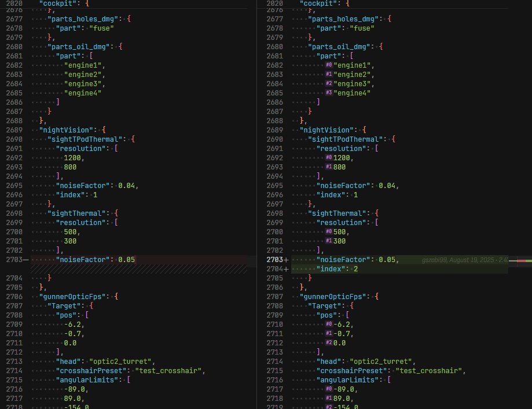
Task: Click the #0 inlay hint before -6.2
Action: pos(329,324)
